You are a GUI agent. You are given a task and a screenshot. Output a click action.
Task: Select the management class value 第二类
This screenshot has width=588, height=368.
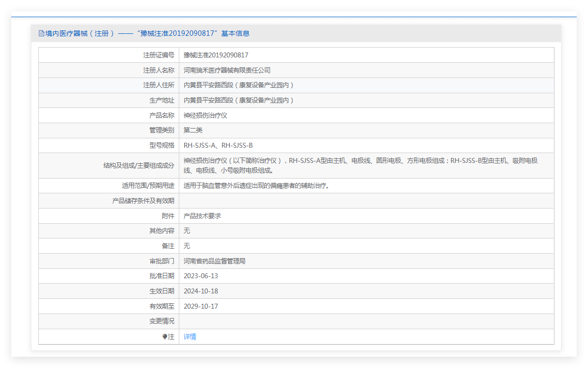193,130
